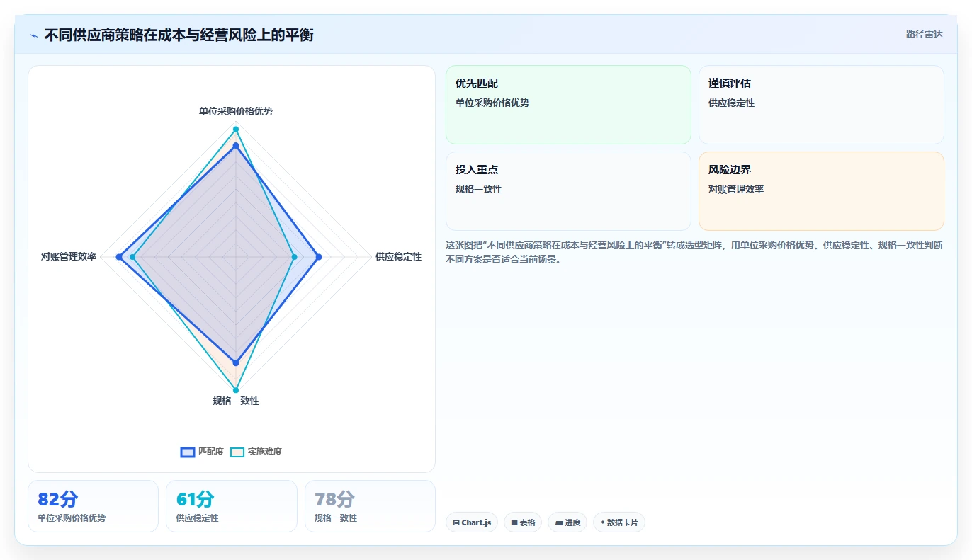This screenshot has height=560, width=972.
Task: Click 规格一致性 caption under 78分
Action: pyautogui.click(x=336, y=518)
